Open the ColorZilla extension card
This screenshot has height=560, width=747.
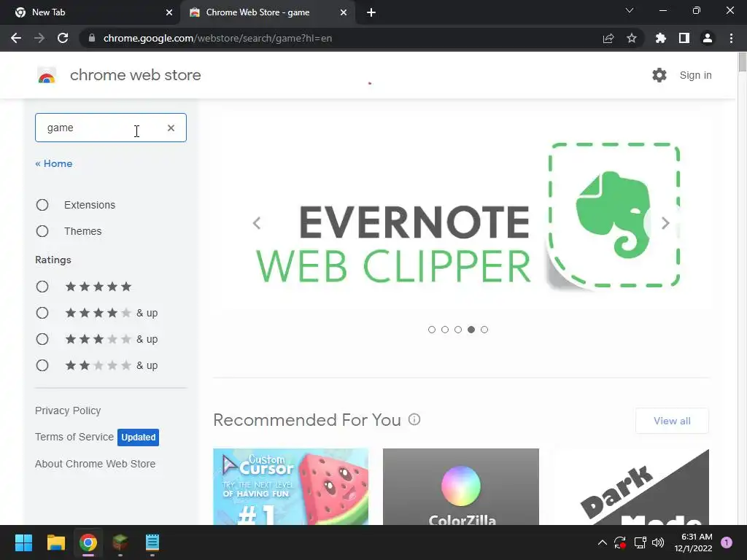[461, 486]
